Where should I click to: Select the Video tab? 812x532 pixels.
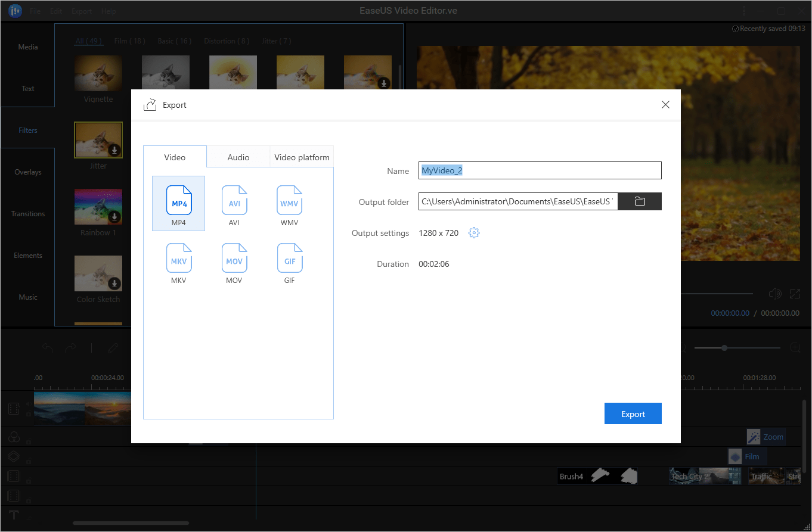[x=175, y=158]
